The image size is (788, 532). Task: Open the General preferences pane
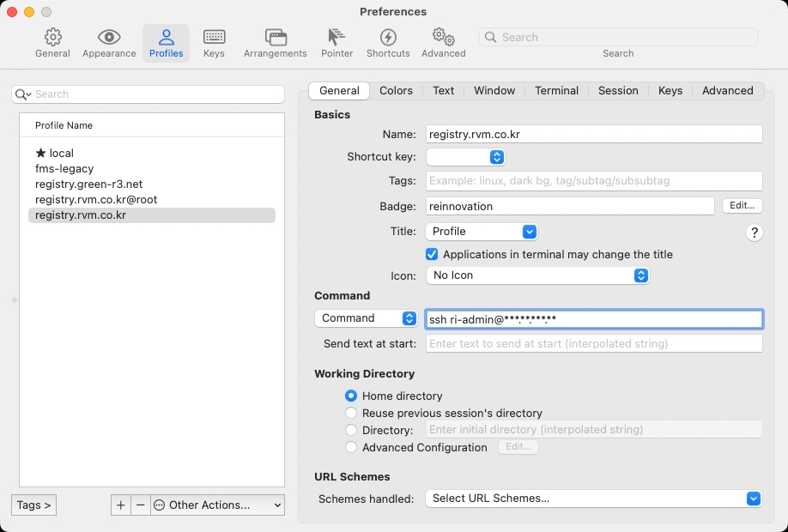coord(52,43)
